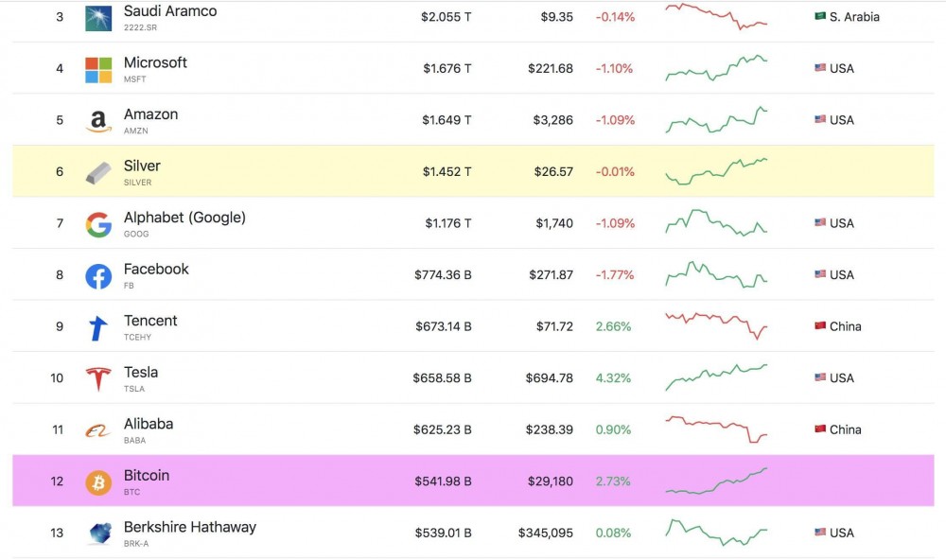The width and height of the screenshot is (946, 560).
Task: Click the Alibaba logo icon
Action: point(98,430)
